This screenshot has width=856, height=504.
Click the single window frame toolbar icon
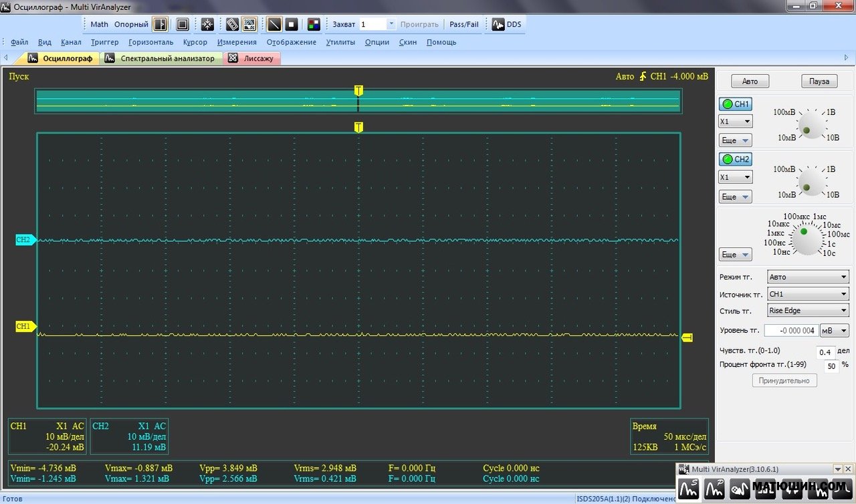pyautogui.click(x=183, y=25)
